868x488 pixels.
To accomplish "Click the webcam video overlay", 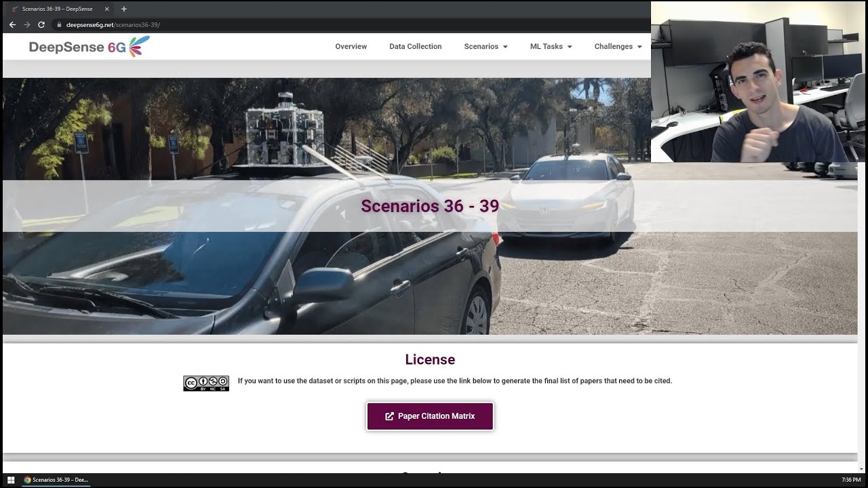I will (x=759, y=81).
